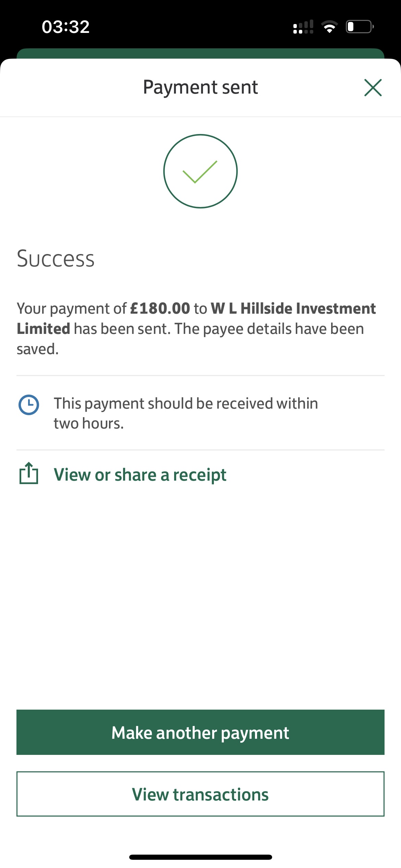This screenshot has height=868, width=401.
Task: Tap the Payment sent header title
Action: coord(200,87)
